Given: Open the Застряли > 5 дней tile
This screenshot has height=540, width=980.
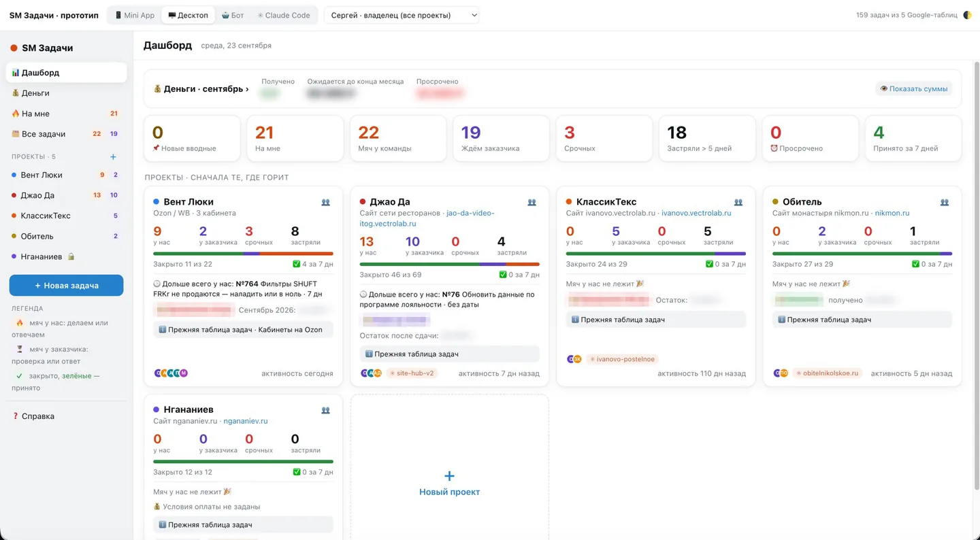Looking at the screenshot, I should 707,138.
